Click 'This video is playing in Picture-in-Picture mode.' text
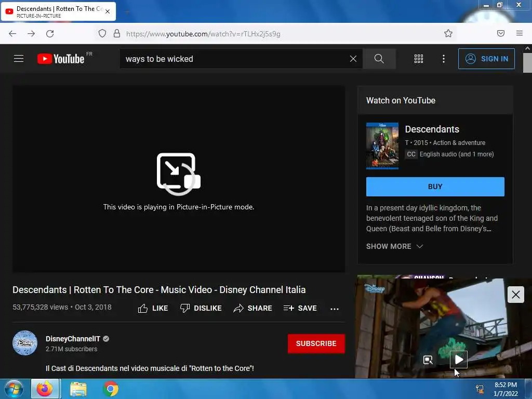The image size is (532, 399). tap(179, 207)
